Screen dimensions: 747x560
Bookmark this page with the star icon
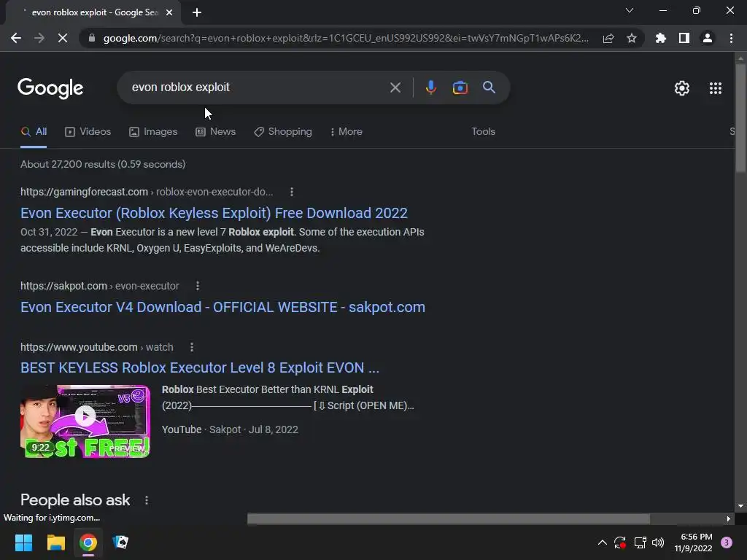point(632,38)
